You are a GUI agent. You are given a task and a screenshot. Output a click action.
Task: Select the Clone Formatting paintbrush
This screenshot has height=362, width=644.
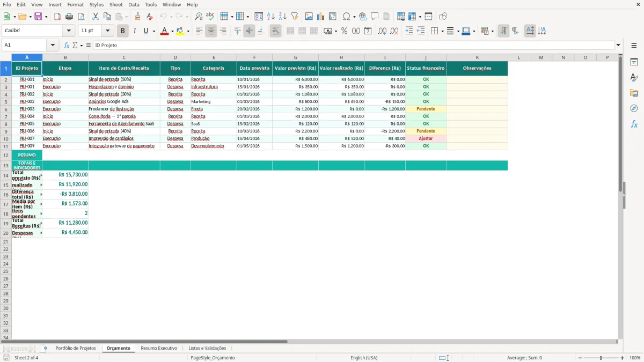137,17
